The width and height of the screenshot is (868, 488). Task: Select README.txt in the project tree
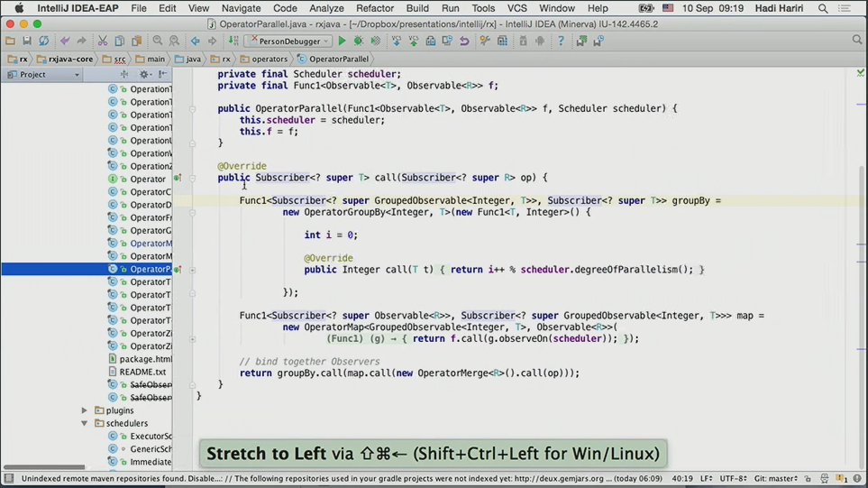pyautogui.click(x=142, y=372)
